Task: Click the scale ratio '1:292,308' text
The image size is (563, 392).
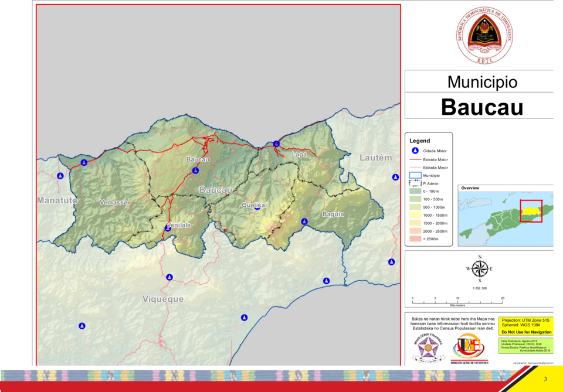Action: 480,288
